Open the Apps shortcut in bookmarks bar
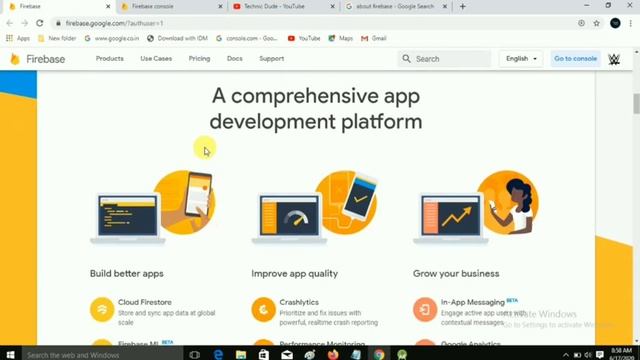The image size is (640, 360). 18,38
